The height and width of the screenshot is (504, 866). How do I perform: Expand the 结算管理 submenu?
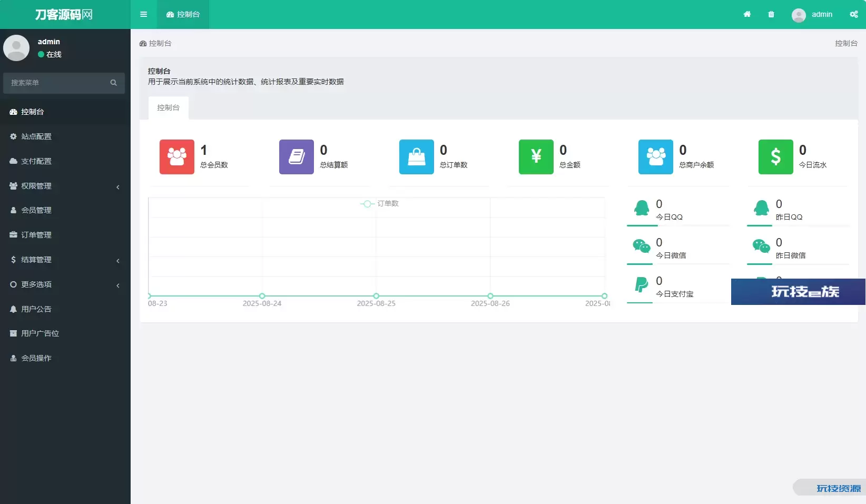(x=65, y=260)
